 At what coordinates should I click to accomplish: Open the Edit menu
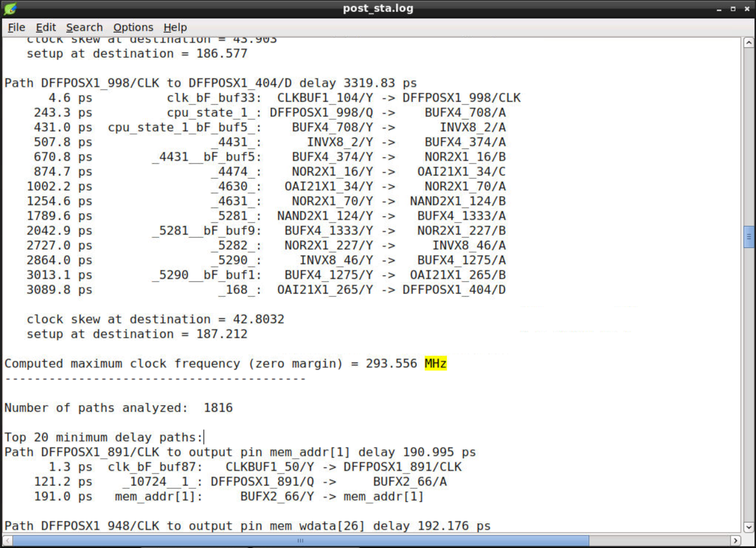tap(45, 27)
